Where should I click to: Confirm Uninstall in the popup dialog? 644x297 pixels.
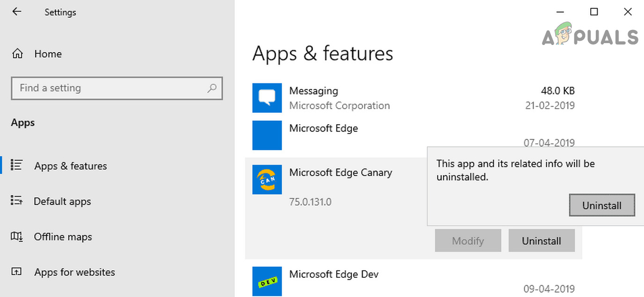(601, 205)
